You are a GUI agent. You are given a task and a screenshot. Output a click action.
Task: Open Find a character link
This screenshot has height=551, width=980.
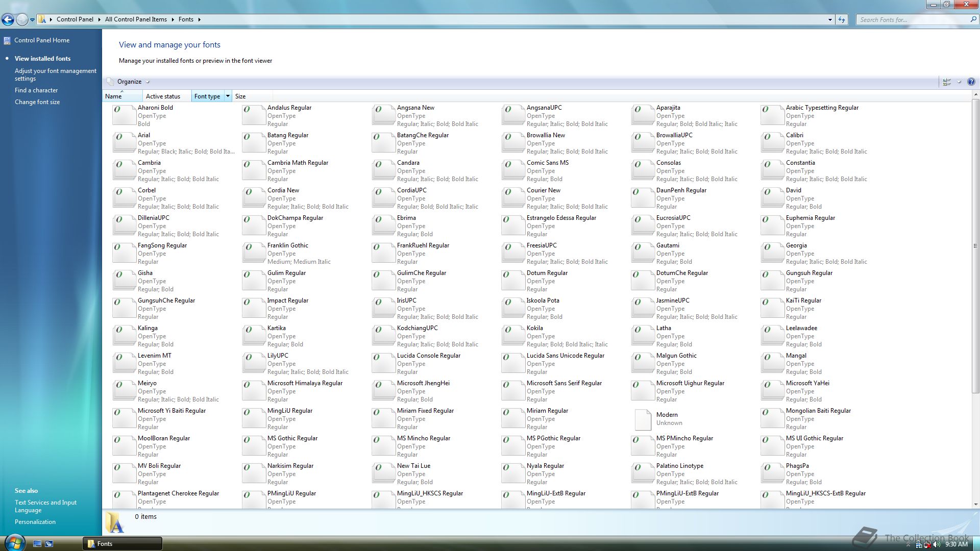[36, 90]
